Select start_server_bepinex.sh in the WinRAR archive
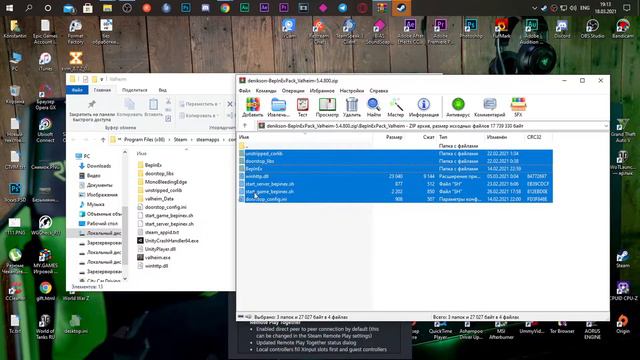Image resolution: width=640 pixels, height=360 pixels. coord(395,184)
